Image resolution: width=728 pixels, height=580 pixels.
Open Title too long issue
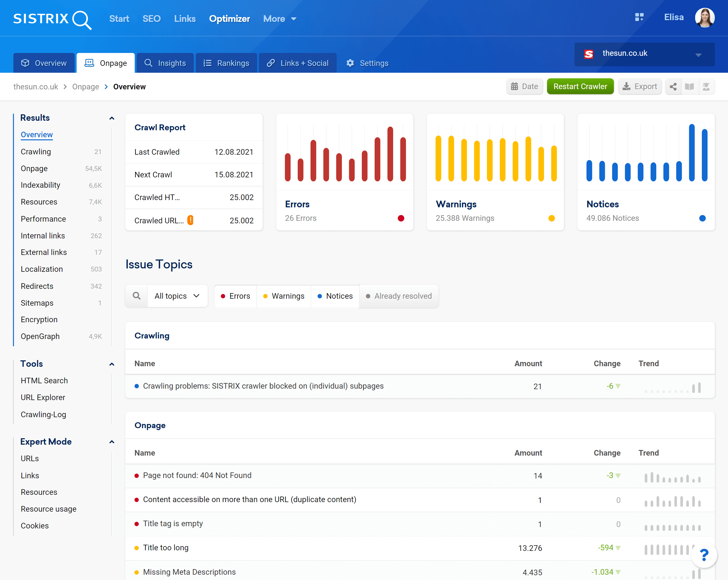[x=420, y=548]
